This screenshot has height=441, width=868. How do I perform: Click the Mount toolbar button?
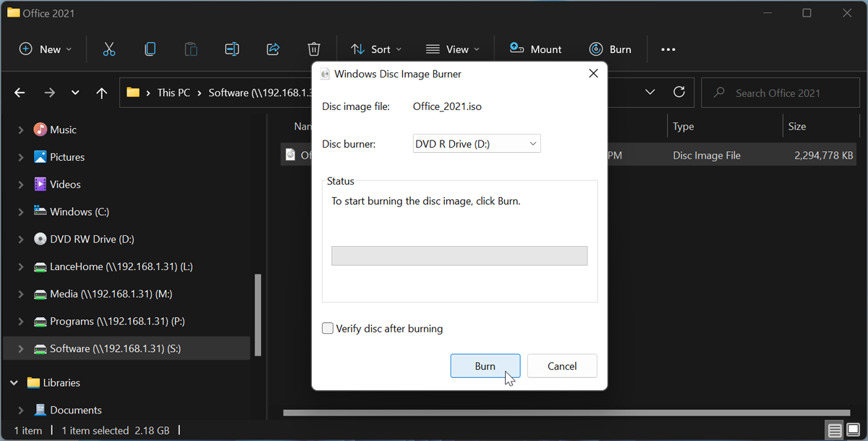click(x=536, y=49)
